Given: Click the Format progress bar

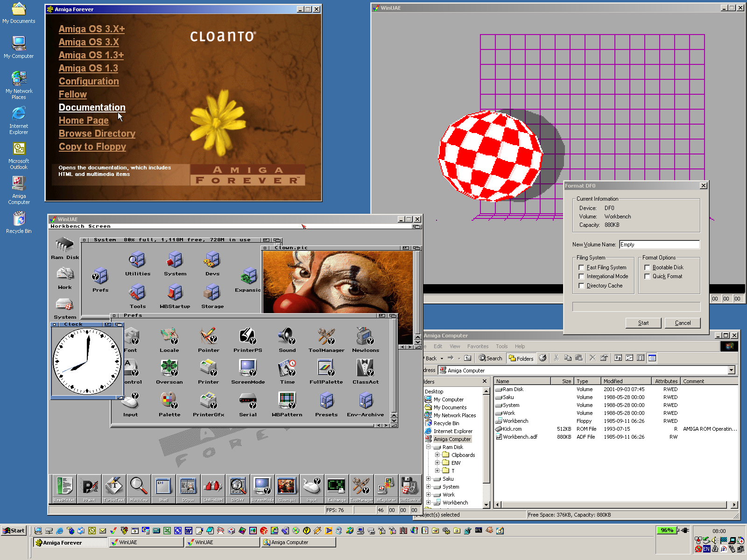Looking at the screenshot, I should 636,307.
